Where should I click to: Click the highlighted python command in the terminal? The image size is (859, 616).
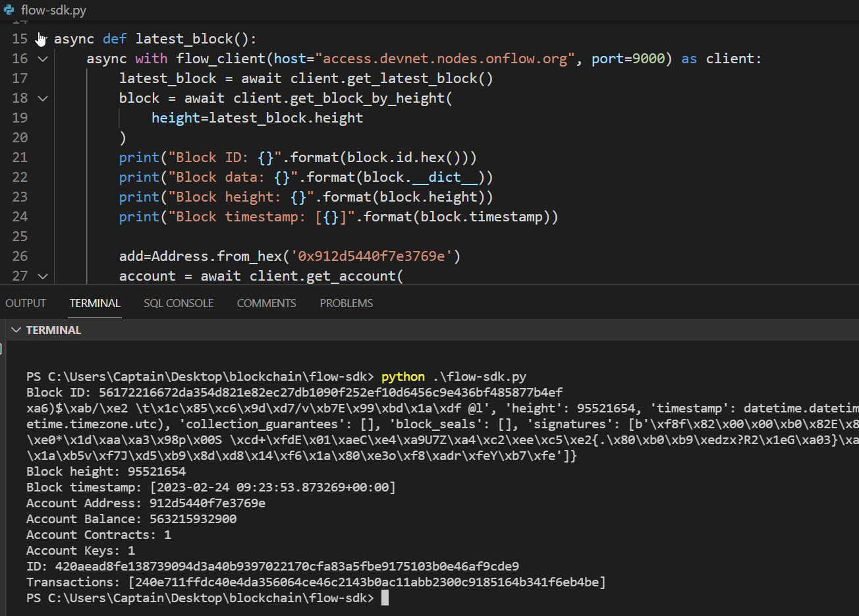pos(402,376)
